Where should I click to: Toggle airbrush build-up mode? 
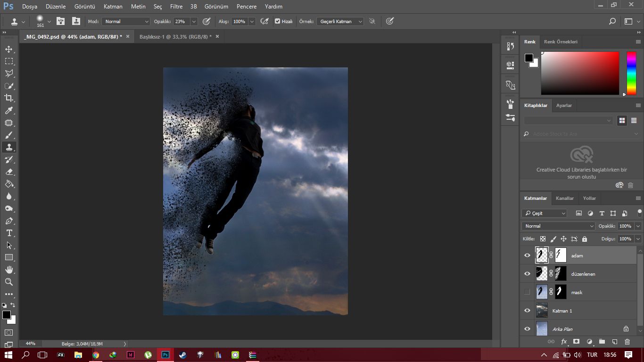[x=264, y=21]
